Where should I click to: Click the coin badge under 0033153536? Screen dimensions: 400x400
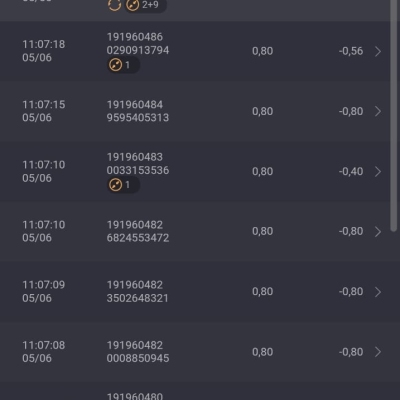tap(123, 185)
